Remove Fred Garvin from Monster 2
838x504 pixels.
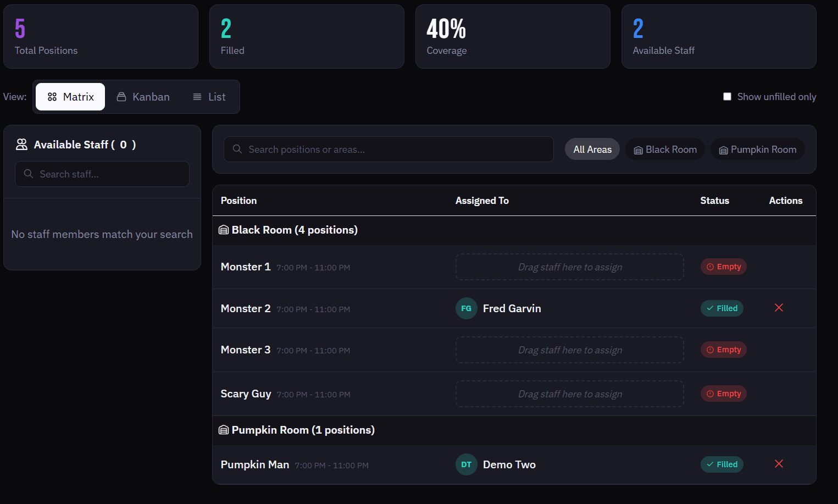tap(779, 308)
